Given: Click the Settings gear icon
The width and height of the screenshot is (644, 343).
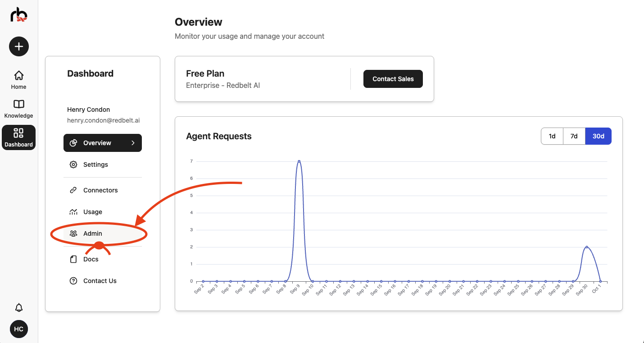Looking at the screenshot, I should [73, 165].
